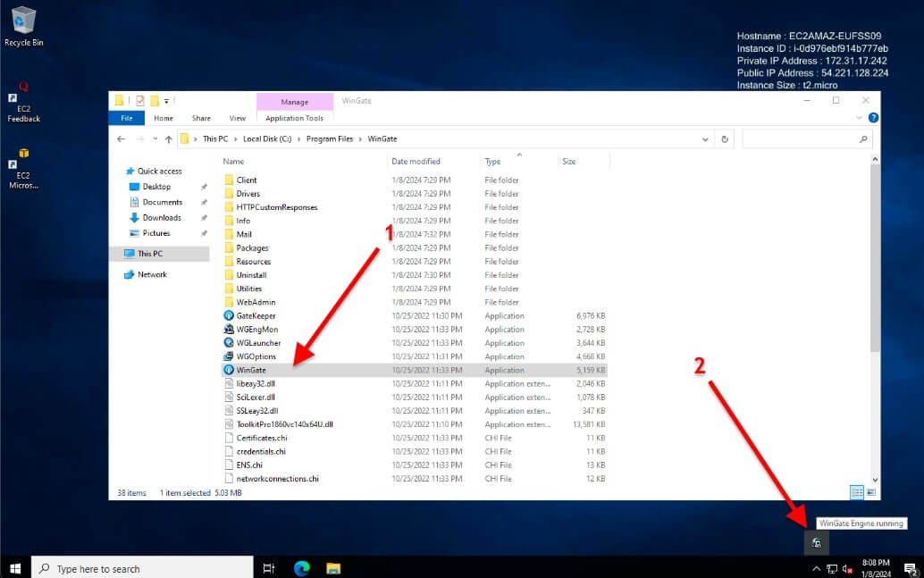Switch to large icons view layout
This screenshot has width=924, height=578.
coord(871,492)
